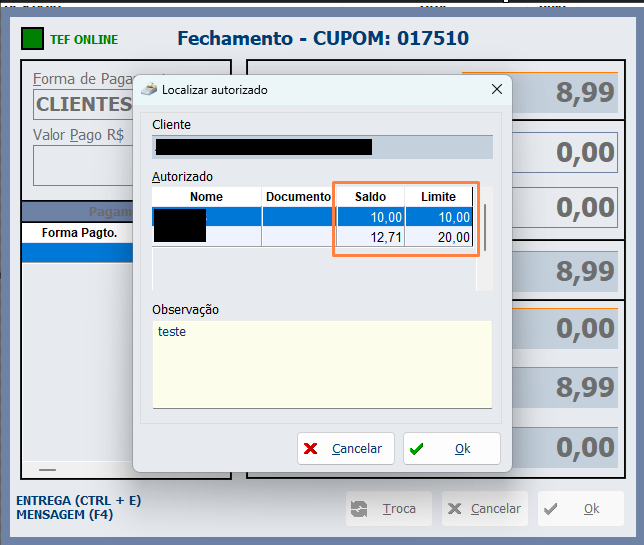Click the Localizar autorizado title bar icon
Viewport: 644px width, 545px height.
coord(149,89)
